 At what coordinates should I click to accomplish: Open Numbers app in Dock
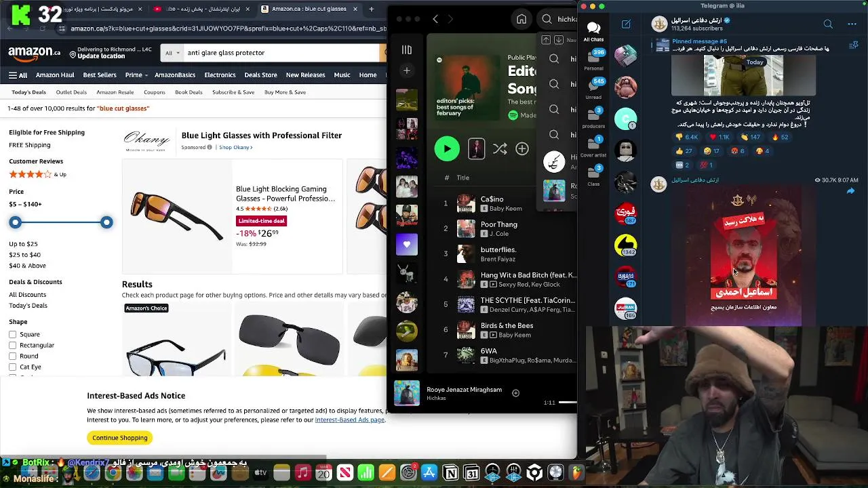coord(366,473)
